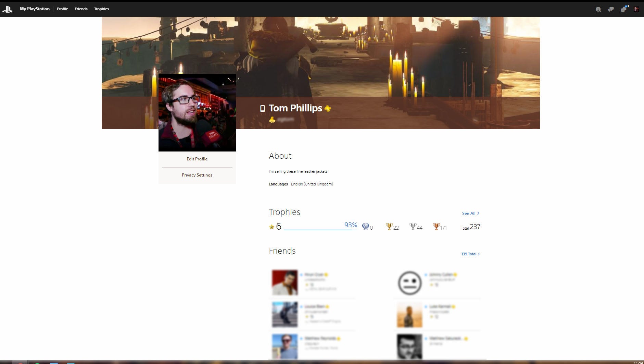Click the 93% trophy level progress bar

[320, 229]
